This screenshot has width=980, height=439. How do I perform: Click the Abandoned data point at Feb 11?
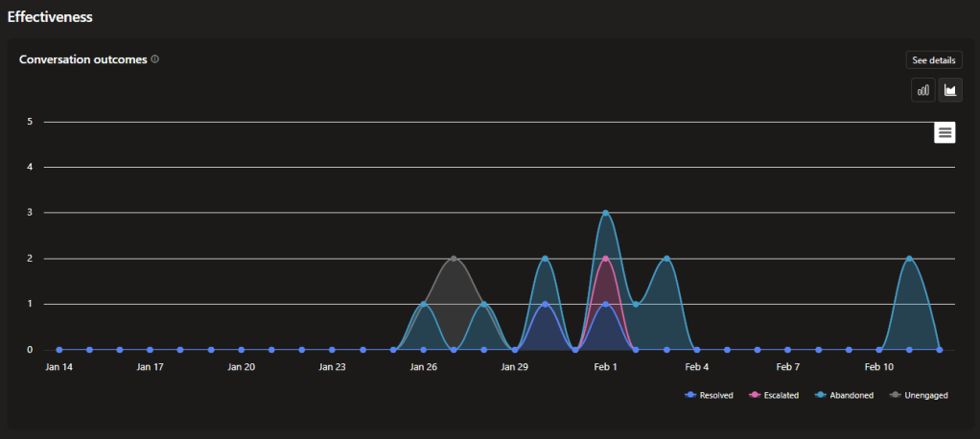[909, 259]
